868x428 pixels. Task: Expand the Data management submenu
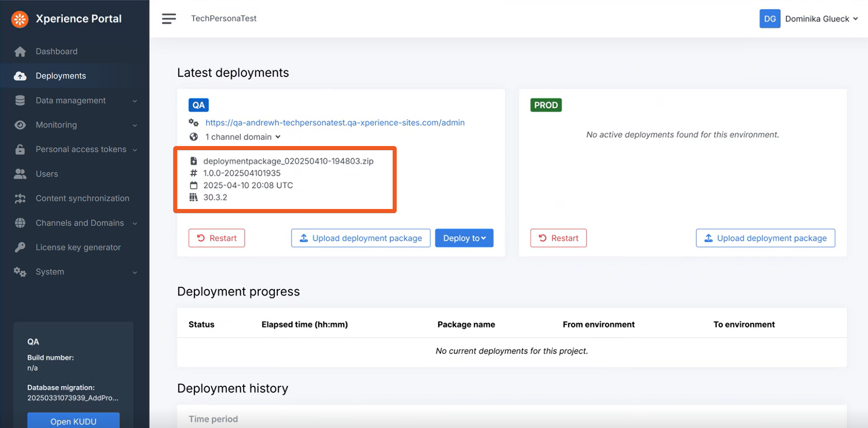coord(71,100)
